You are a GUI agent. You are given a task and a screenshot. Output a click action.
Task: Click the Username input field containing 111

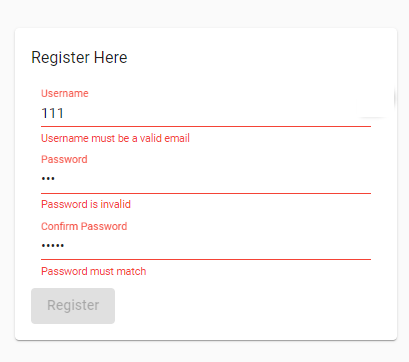pos(206,113)
